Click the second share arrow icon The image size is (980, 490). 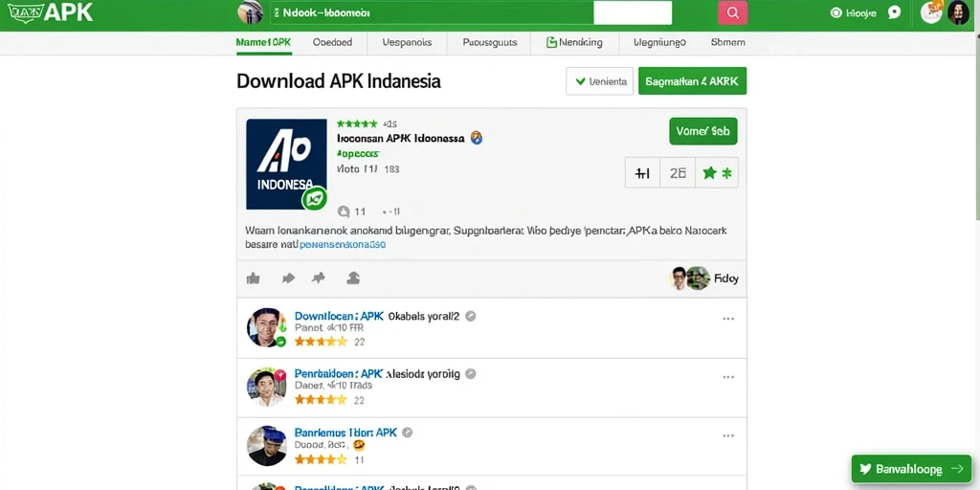[319, 278]
